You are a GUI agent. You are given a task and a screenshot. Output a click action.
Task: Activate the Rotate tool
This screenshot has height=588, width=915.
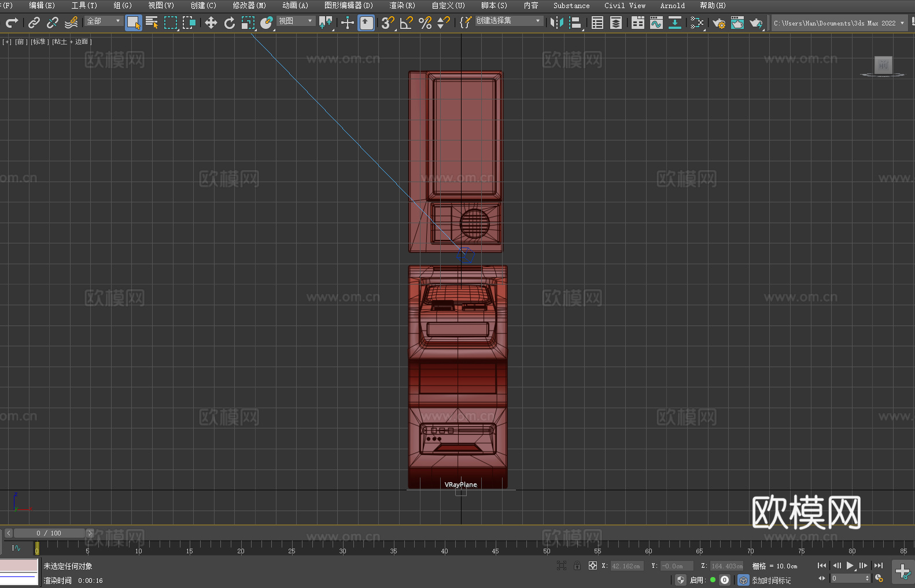click(x=230, y=23)
